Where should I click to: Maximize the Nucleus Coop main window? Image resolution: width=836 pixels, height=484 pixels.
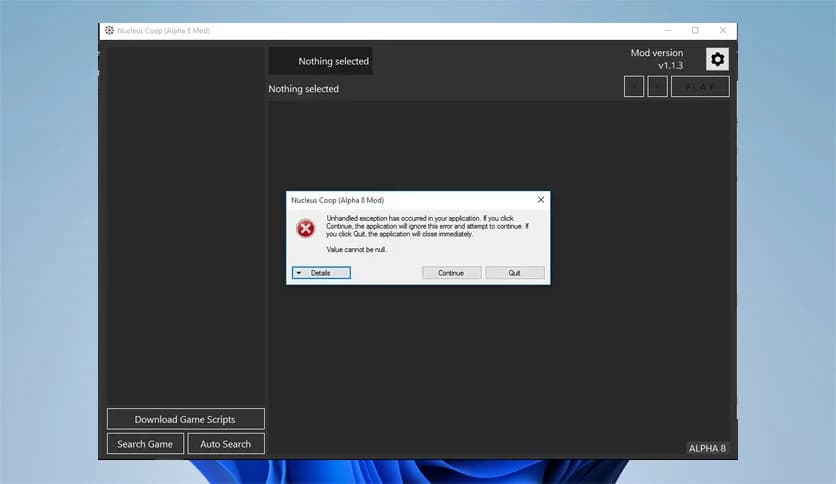coord(695,30)
